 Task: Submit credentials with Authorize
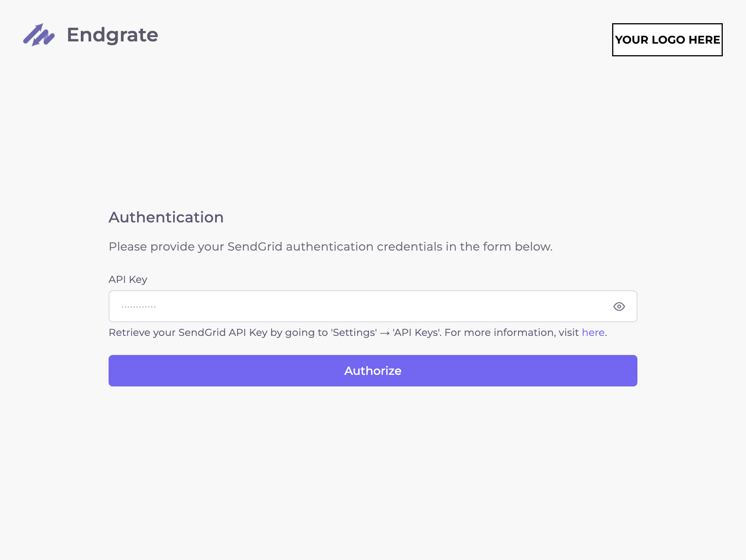(373, 370)
